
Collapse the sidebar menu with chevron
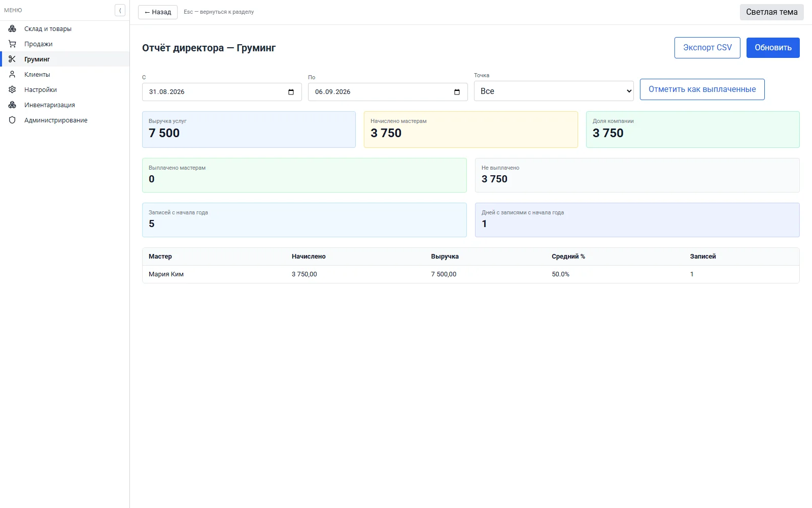pos(120,10)
